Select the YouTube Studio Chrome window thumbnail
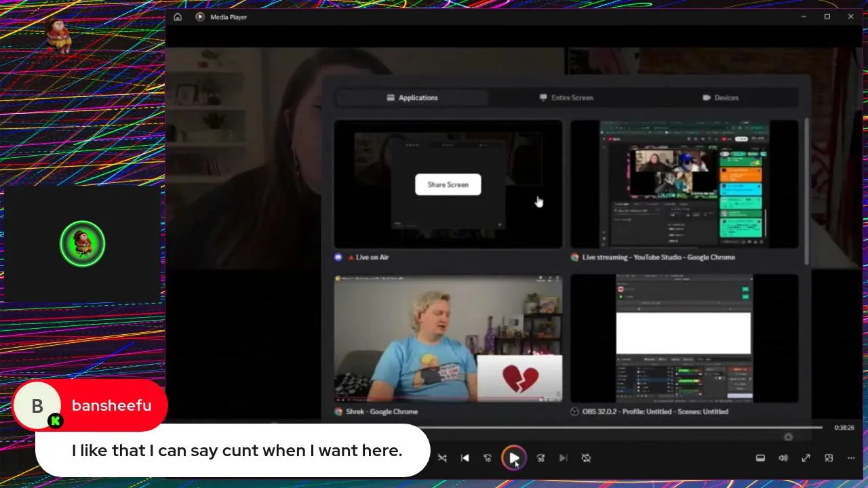The image size is (868, 488). tap(684, 184)
